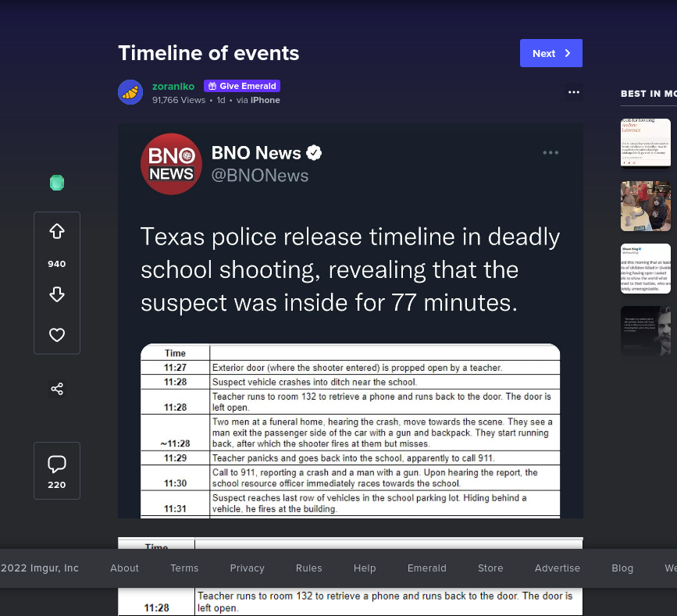Click 'Call to 911, reporting a crash' row text
This screenshot has width=677, height=616.
tap(375, 478)
